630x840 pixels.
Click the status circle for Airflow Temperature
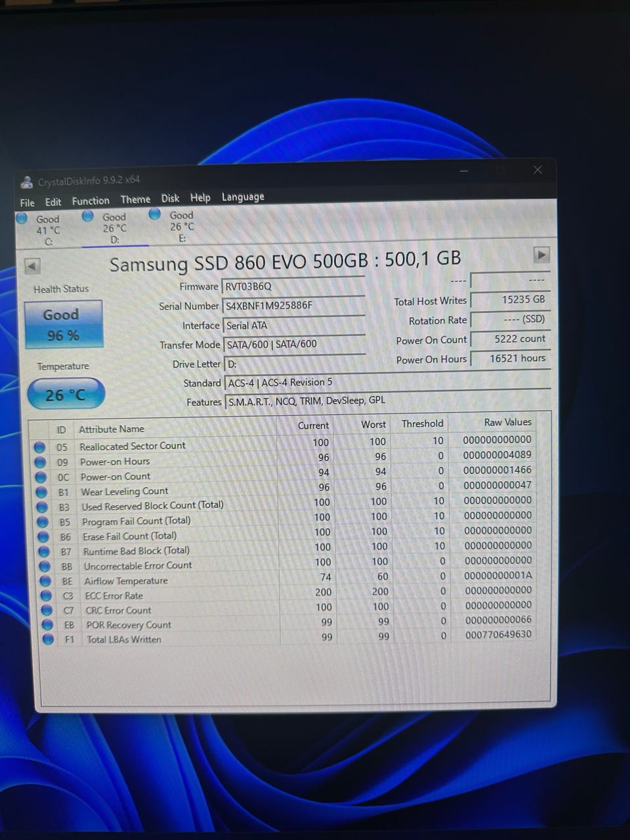(x=45, y=581)
